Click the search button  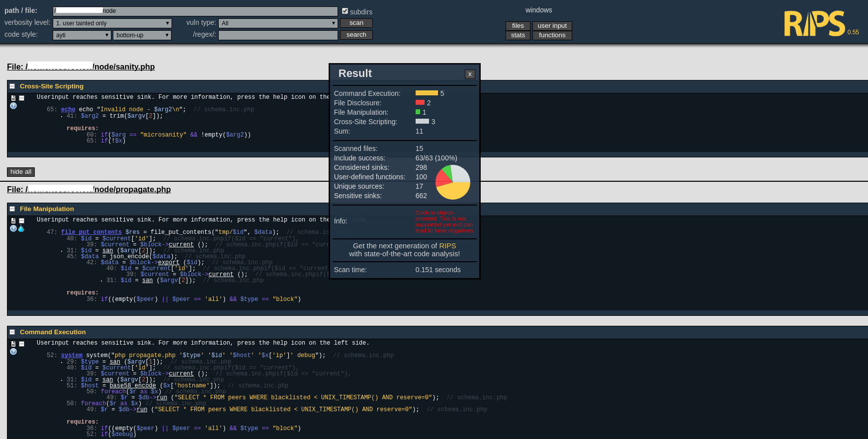click(x=356, y=35)
